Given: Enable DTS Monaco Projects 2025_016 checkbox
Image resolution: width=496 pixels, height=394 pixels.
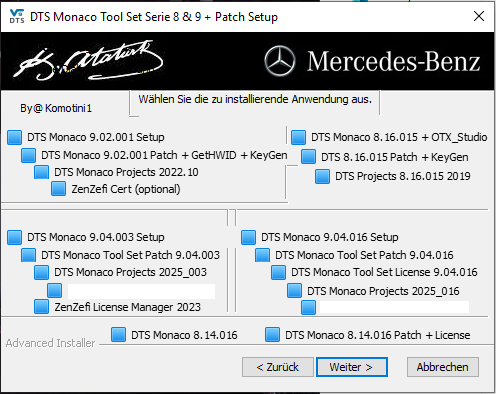Looking at the screenshot, I should click(x=294, y=291).
